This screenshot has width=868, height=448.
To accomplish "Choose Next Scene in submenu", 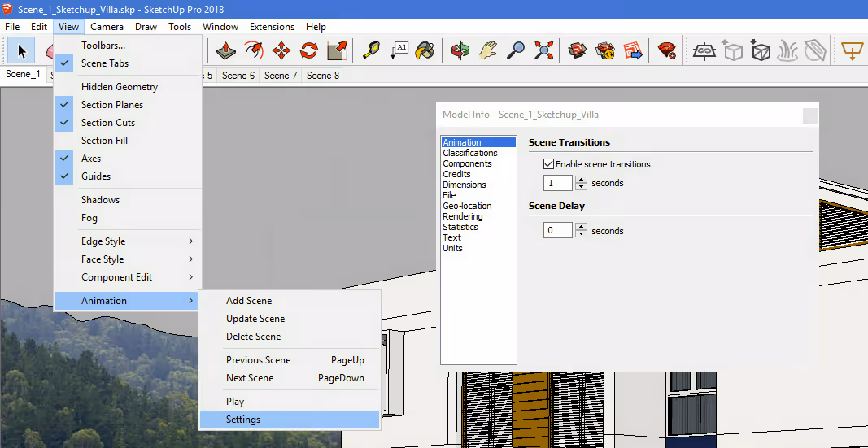I will coord(290,378).
